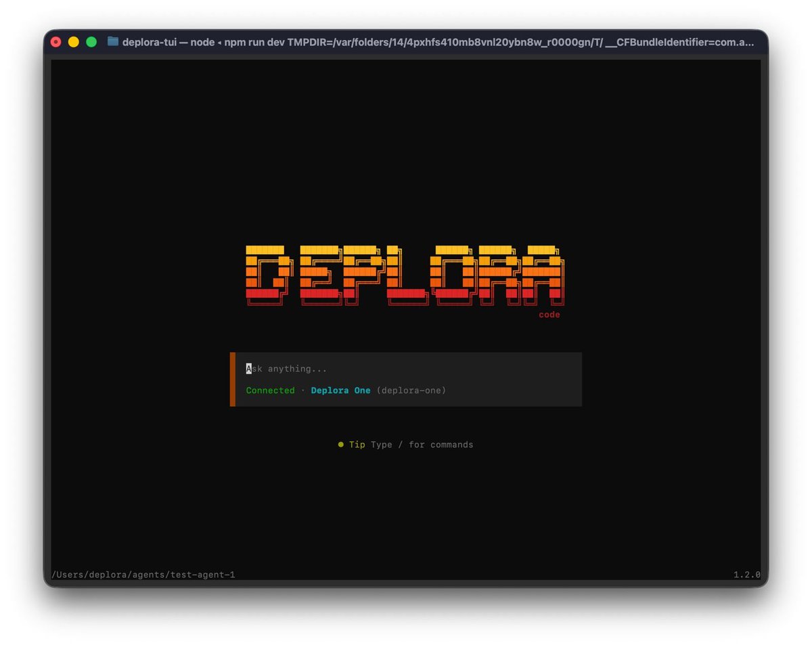812x645 pixels.
Task: Click the yellow minimize window button
Action: click(x=73, y=42)
